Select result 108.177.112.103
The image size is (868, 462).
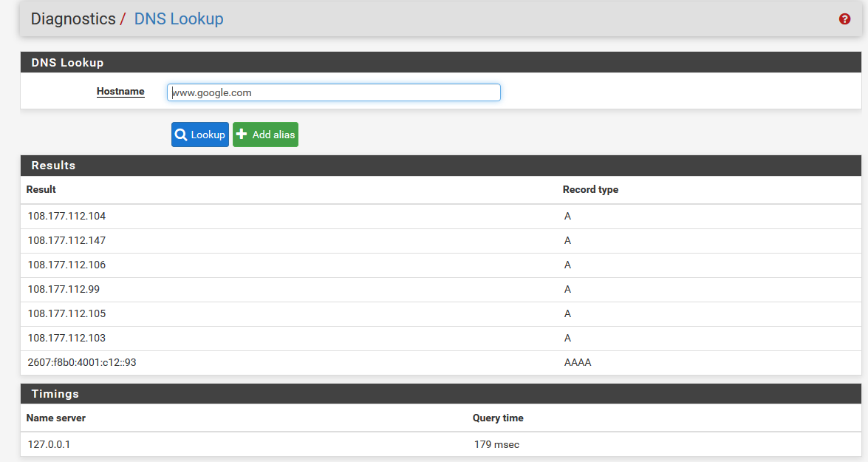pos(66,338)
